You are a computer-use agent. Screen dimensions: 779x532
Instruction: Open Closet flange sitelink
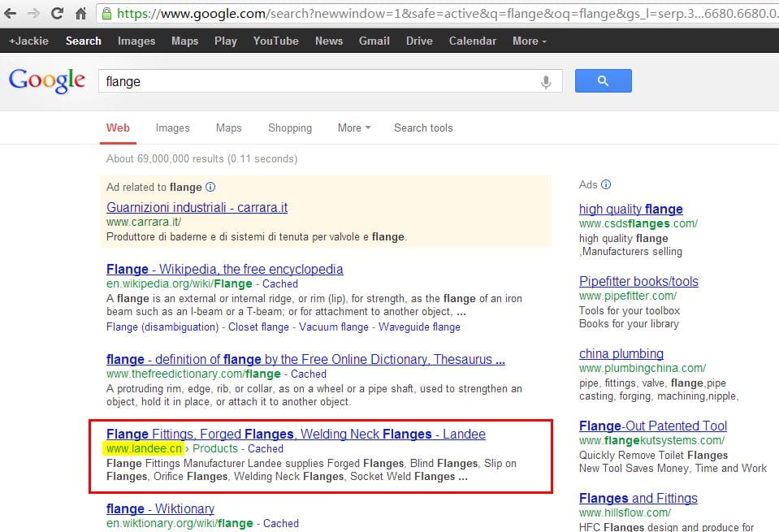(258, 327)
